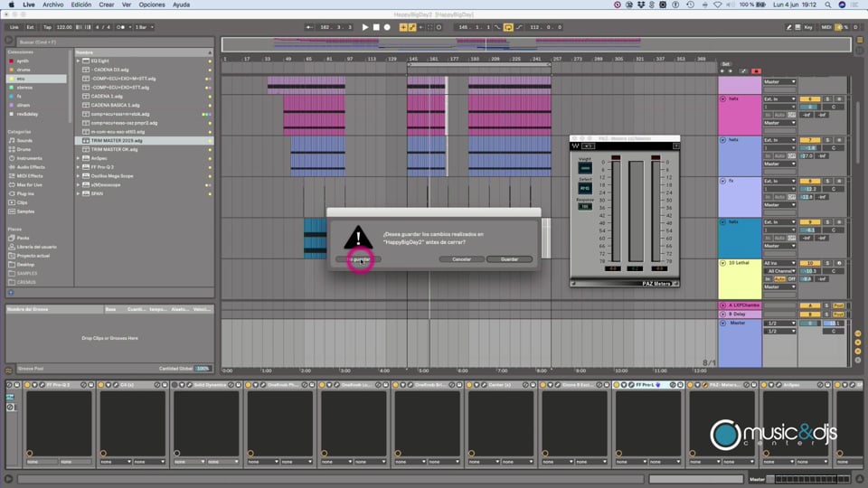Expand the AnSpec item
This screenshot has width=868, height=488.
[78, 158]
